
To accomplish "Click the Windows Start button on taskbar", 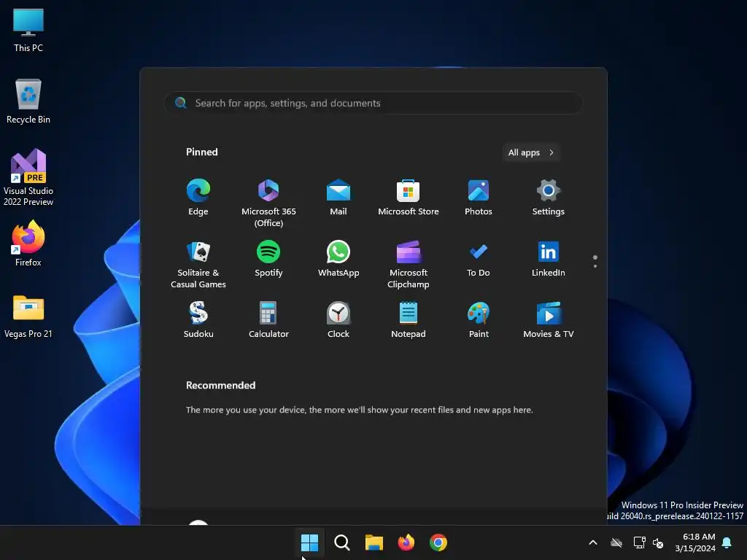I will pos(309,542).
